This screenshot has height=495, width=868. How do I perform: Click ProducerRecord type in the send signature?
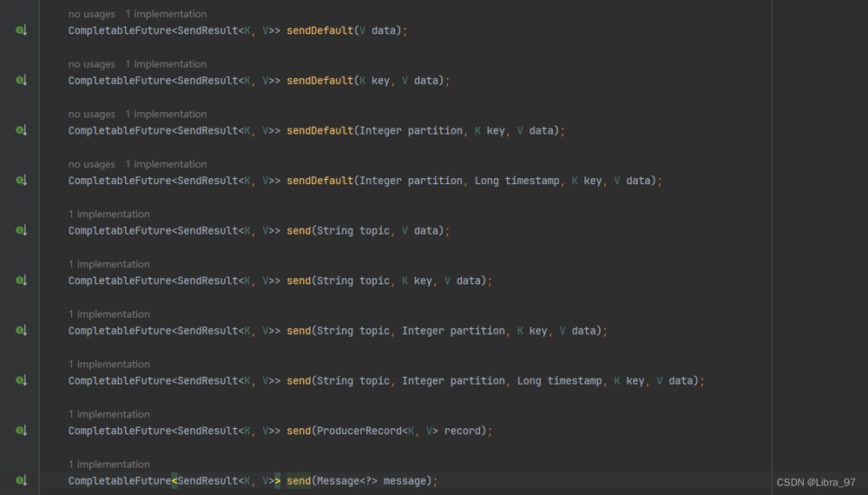359,430
